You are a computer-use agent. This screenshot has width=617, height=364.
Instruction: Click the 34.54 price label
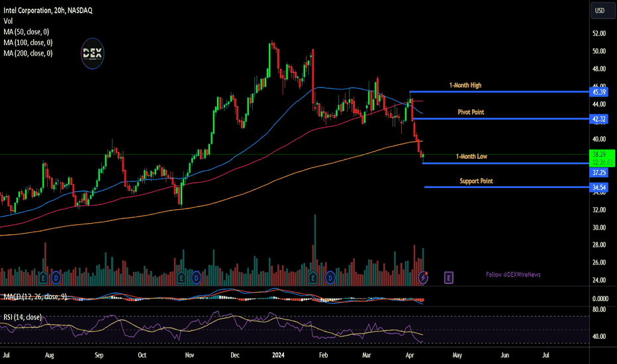tap(599, 187)
